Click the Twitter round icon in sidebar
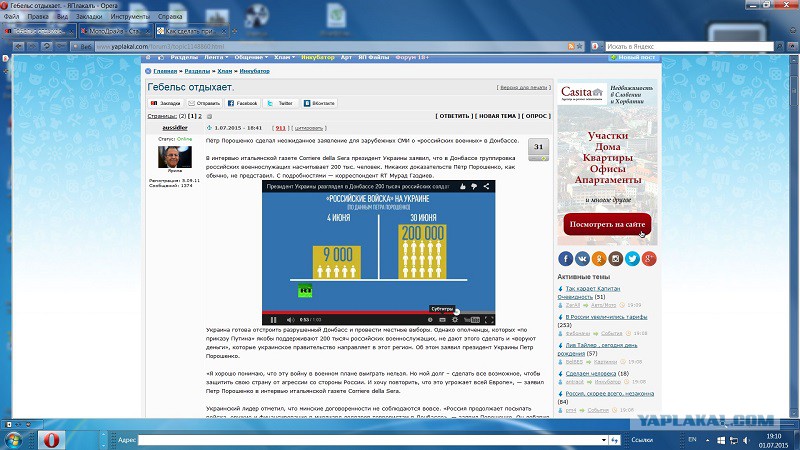The image size is (800, 450). [x=632, y=259]
